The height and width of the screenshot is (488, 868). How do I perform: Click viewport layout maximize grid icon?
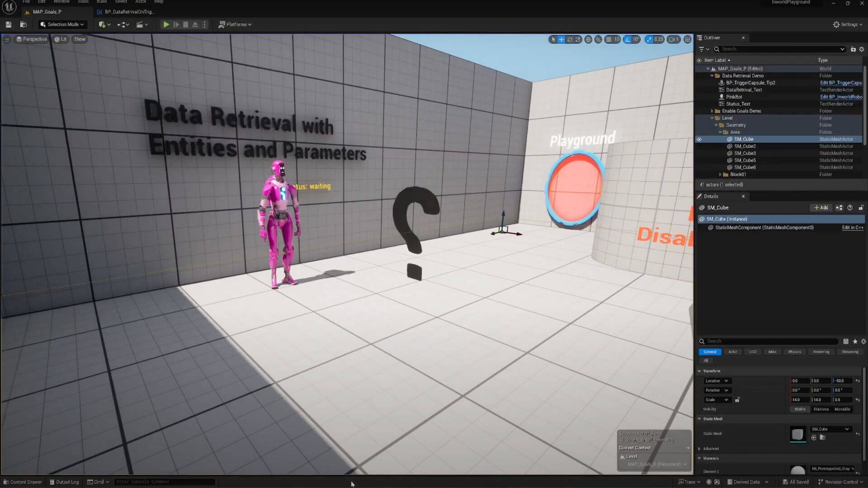[x=687, y=39]
